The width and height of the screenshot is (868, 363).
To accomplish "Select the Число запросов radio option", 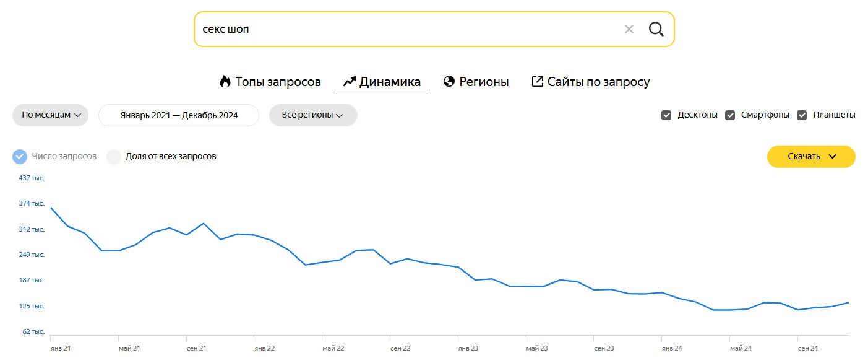I will click(x=20, y=157).
